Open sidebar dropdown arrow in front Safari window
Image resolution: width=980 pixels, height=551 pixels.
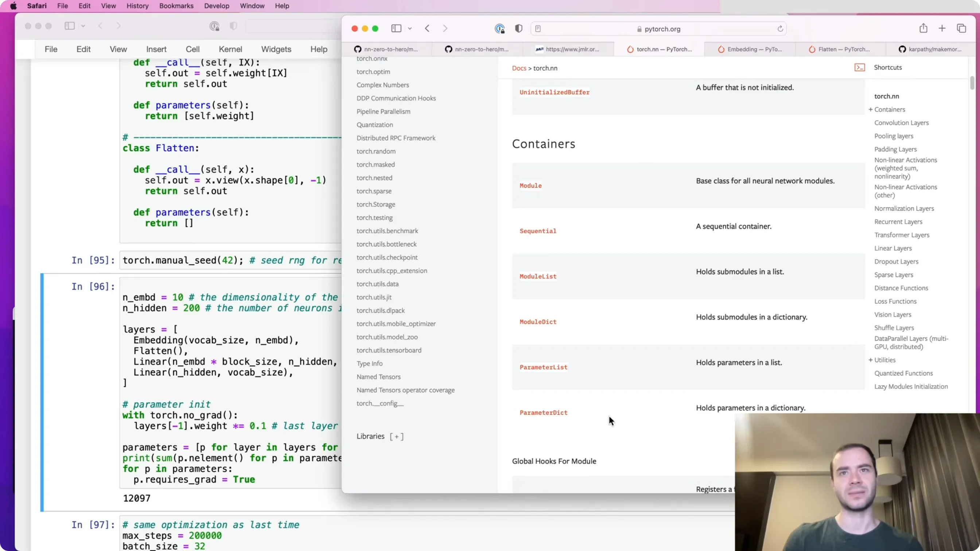pyautogui.click(x=410, y=28)
